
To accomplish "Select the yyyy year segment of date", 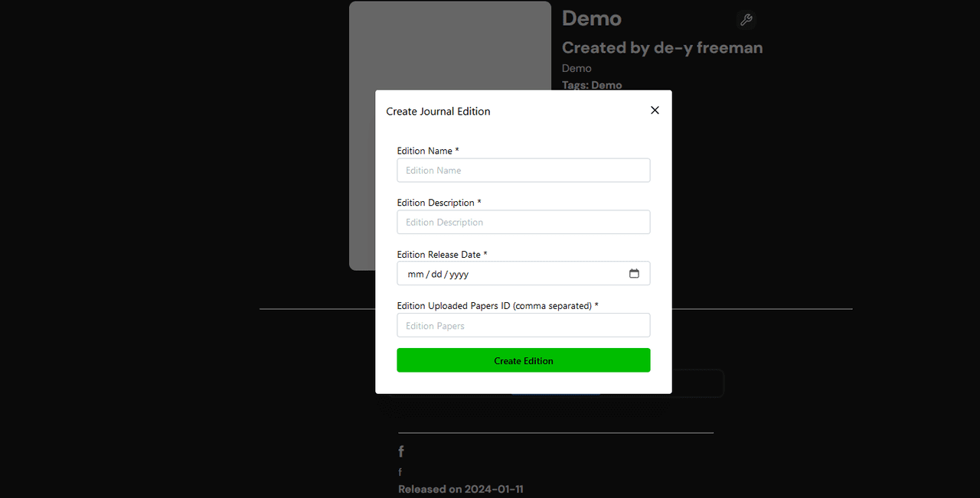I will click(x=459, y=274).
